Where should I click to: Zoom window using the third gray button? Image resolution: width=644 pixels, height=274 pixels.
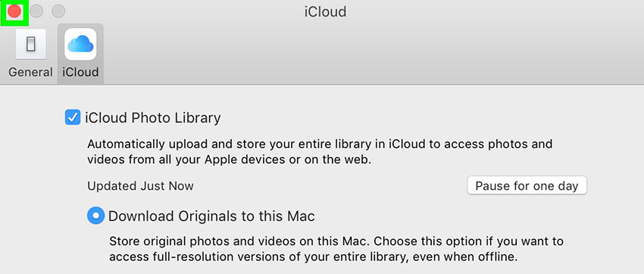click(58, 11)
